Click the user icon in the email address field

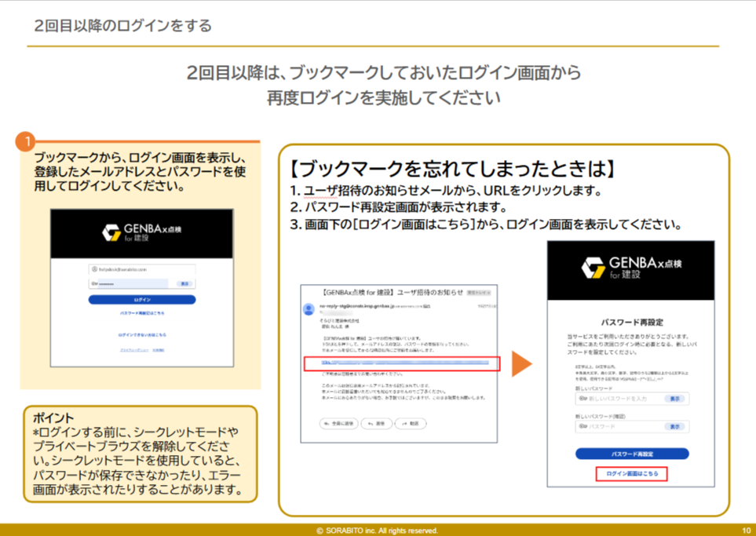tap(93, 269)
